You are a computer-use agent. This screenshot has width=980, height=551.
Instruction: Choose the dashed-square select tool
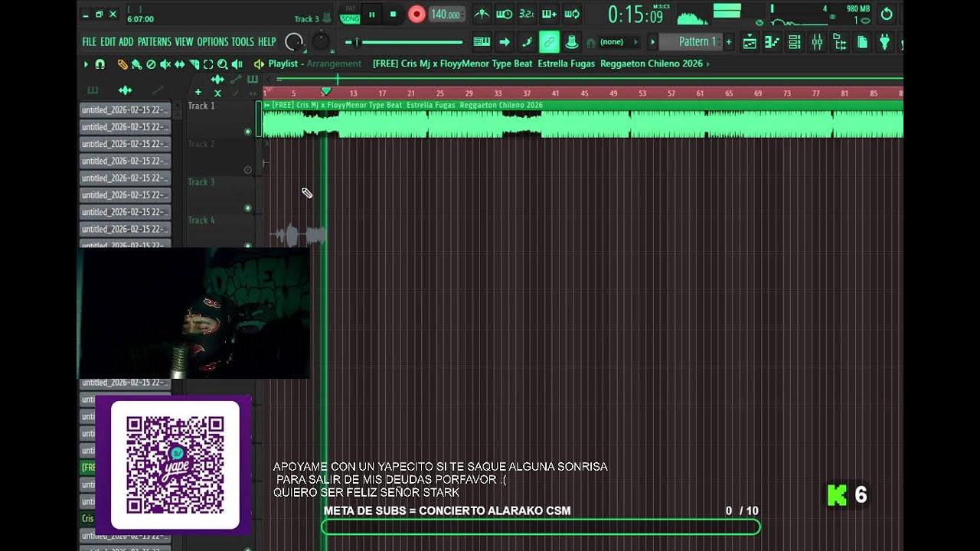tap(207, 64)
